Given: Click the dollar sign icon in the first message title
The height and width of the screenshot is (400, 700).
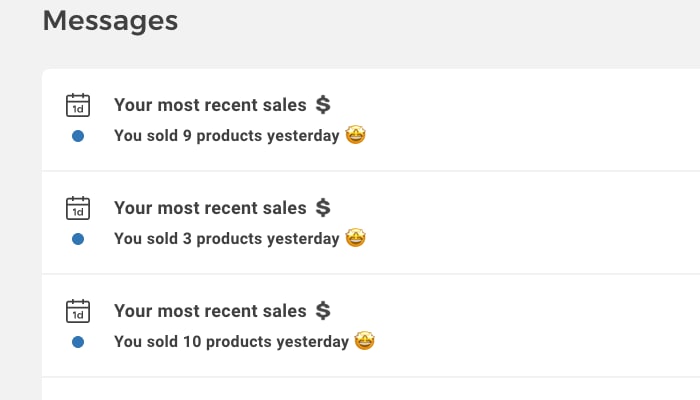Looking at the screenshot, I should tap(322, 104).
